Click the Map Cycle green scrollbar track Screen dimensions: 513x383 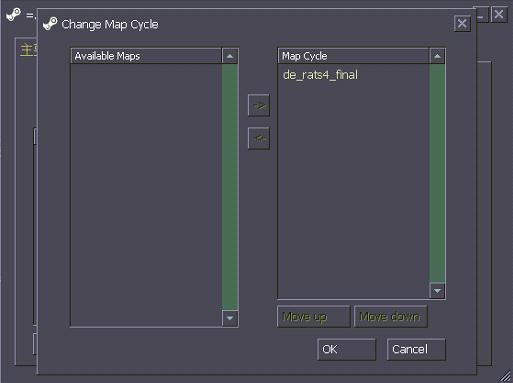pos(437,173)
